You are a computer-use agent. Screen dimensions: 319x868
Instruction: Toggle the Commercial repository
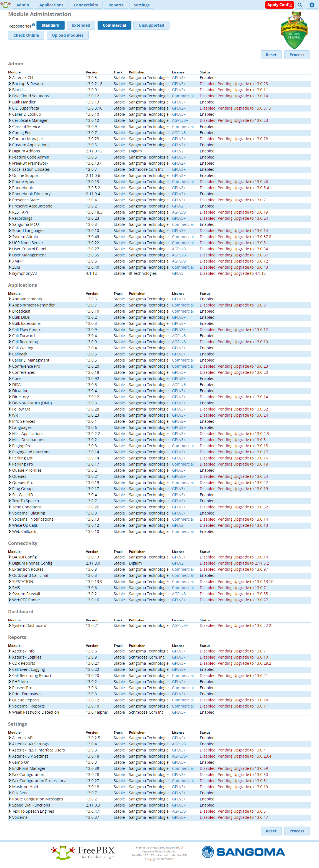[x=114, y=25]
